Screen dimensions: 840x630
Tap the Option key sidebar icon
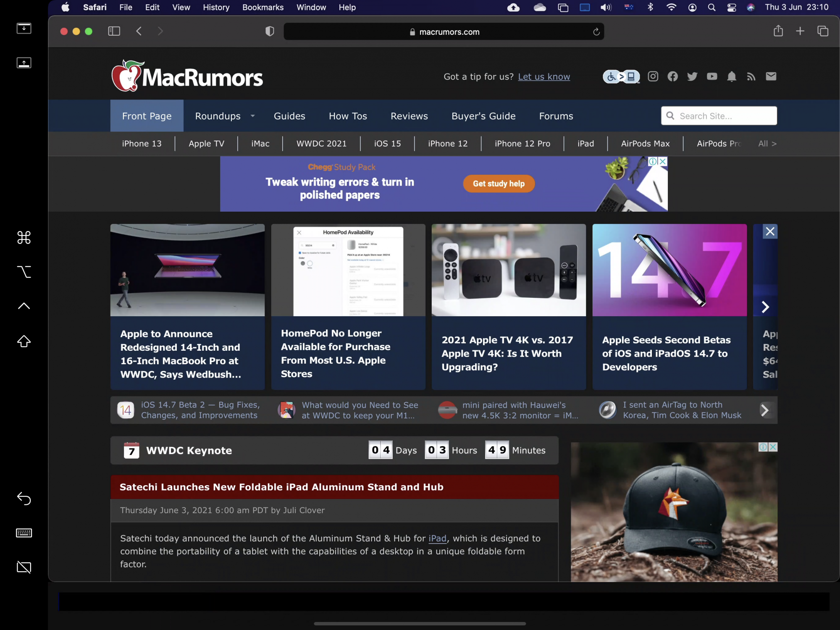[24, 272]
